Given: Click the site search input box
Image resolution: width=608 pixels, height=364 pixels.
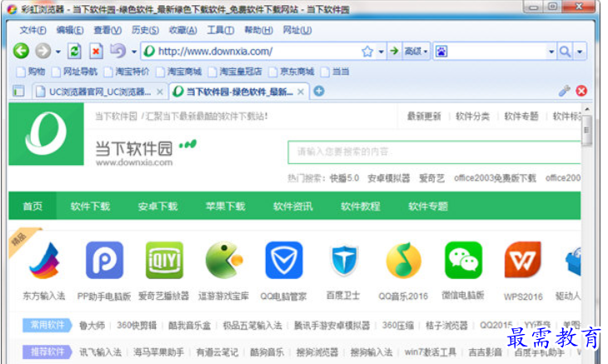Looking at the screenshot, I should [x=434, y=152].
